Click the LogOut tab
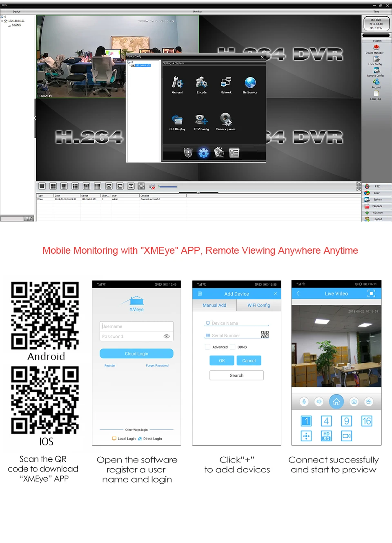 [x=376, y=219]
